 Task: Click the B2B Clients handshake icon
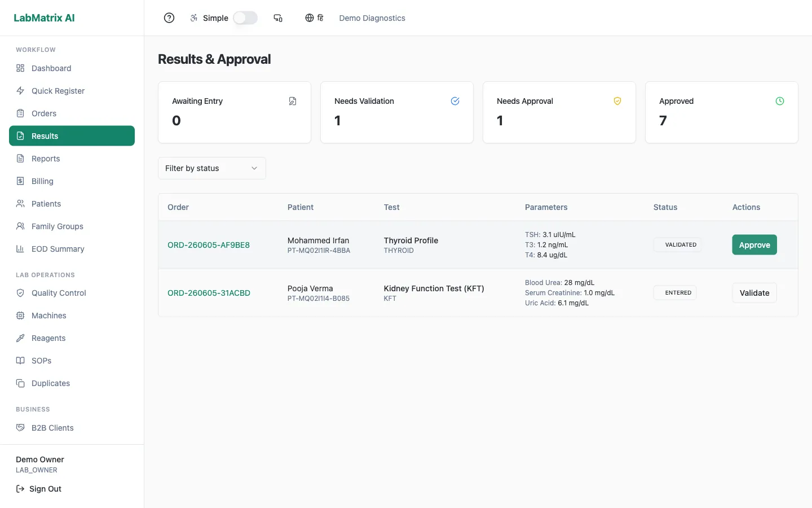(20, 428)
